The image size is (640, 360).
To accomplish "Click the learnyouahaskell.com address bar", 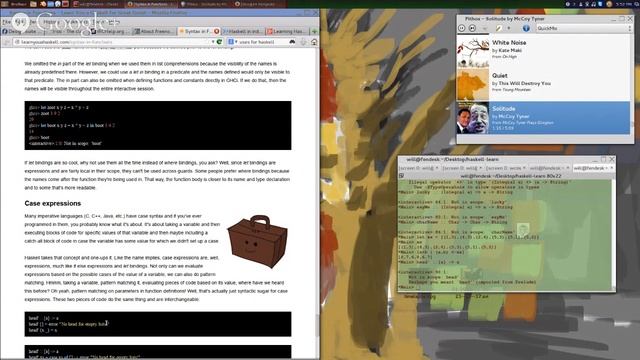I will click(x=112, y=42).
